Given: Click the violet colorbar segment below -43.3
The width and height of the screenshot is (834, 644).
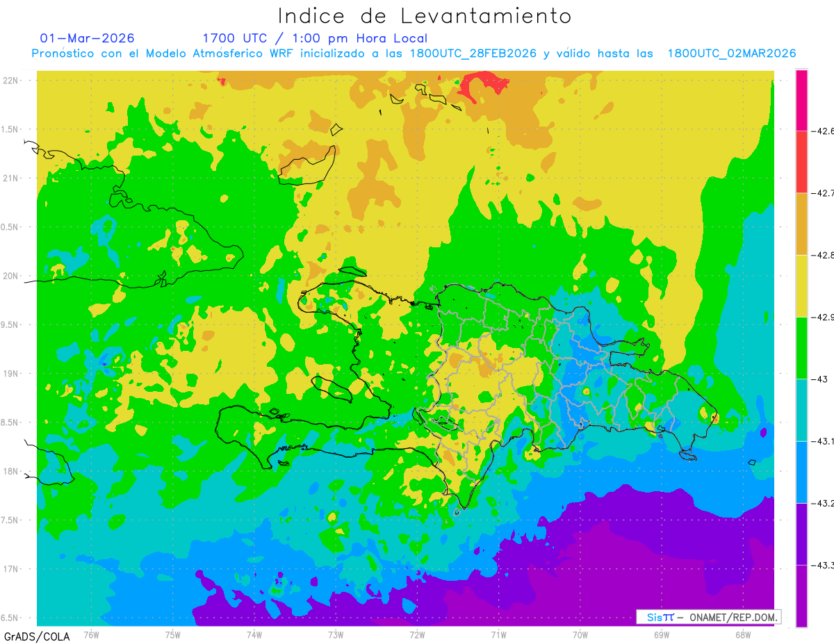Looking at the screenshot, I should click(801, 596).
